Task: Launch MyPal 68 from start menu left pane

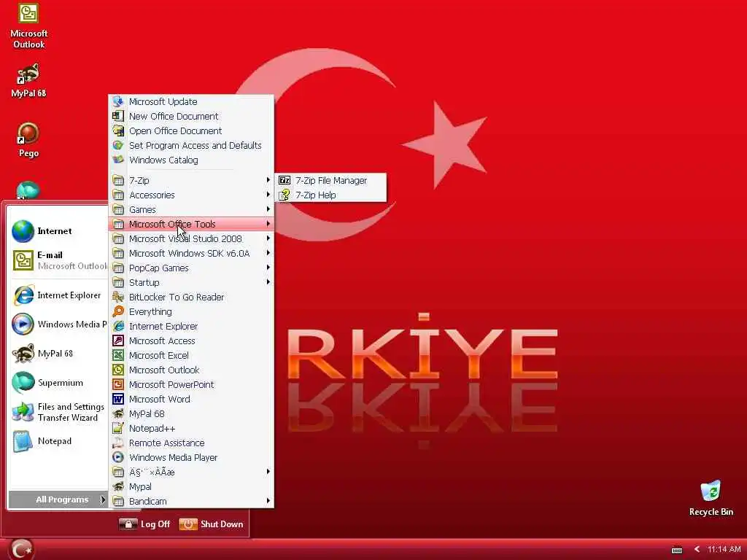Action: click(58, 354)
